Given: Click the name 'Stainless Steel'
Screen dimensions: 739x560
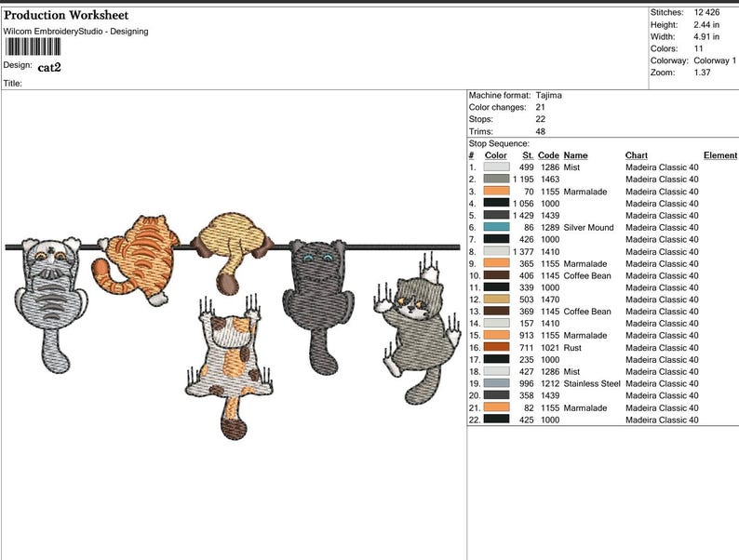Looking at the screenshot, I should (592, 383).
